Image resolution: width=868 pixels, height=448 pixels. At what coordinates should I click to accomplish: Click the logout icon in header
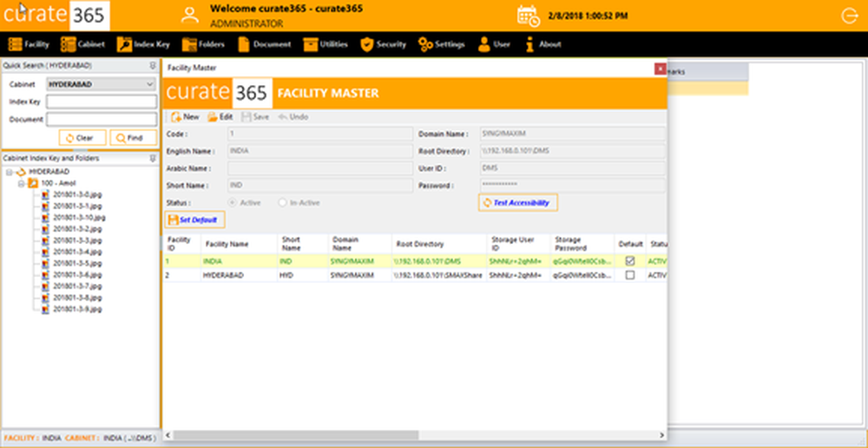849,16
